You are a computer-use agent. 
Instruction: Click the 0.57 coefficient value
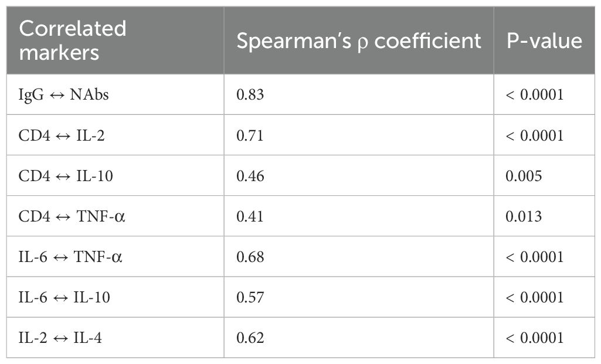[250, 297]
